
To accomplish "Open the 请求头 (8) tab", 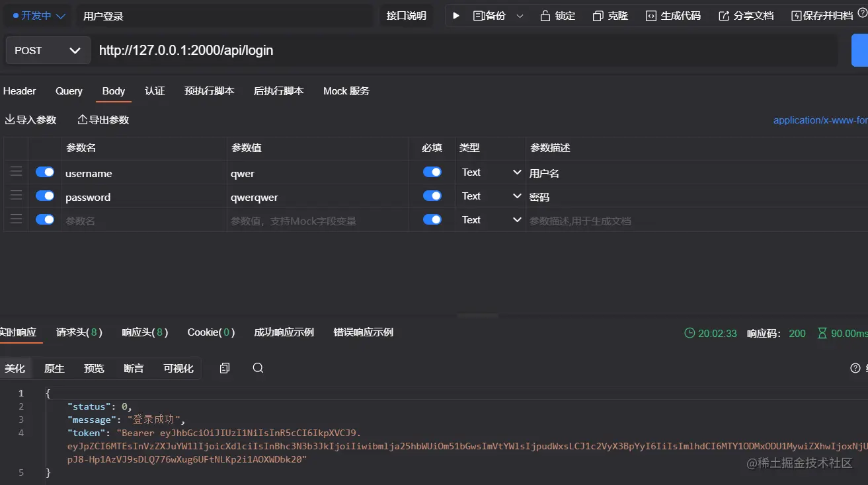I will pyautogui.click(x=79, y=332).
